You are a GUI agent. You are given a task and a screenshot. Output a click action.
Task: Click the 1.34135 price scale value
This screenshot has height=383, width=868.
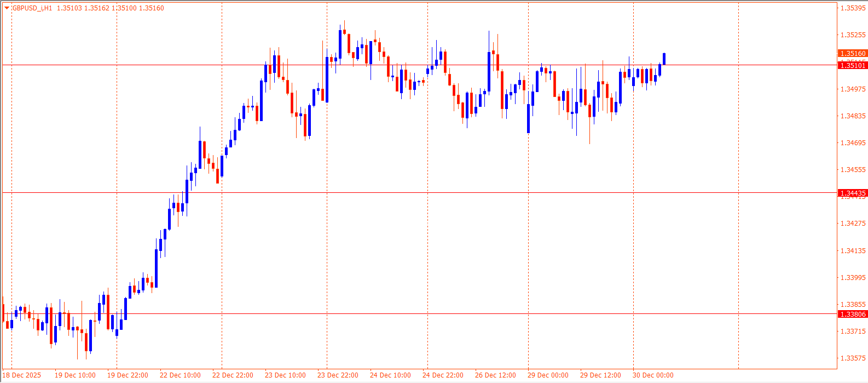[x=853, y=250]
